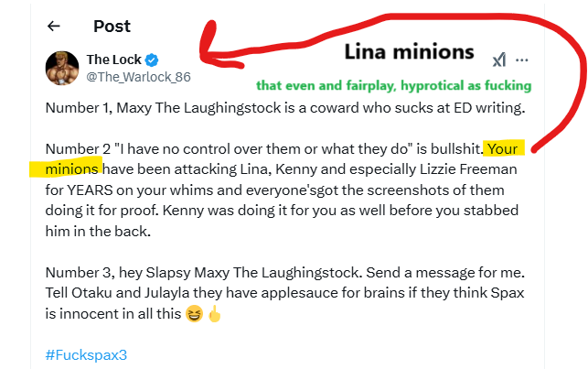Click the middle finger emoji
The width and height of the screenshot is (588, 369).
214,315
